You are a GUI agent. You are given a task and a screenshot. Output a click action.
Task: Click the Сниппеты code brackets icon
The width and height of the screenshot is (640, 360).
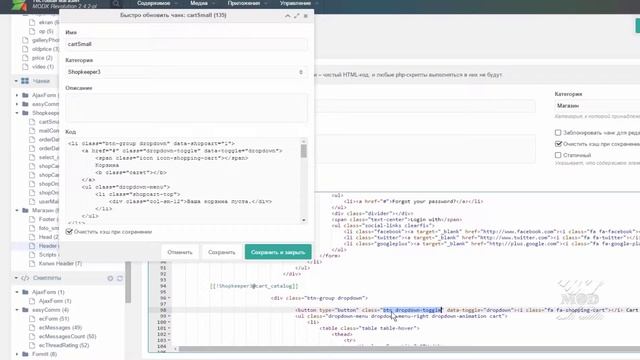point(25,278)
